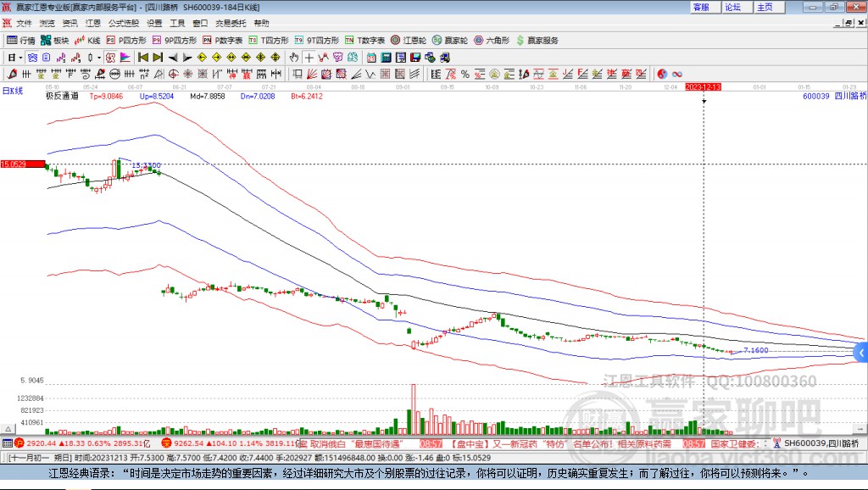Switch to the K线 chart view
Image resolution: width=868 pixels, height=490 pixels.
click(x=88, y=40)
